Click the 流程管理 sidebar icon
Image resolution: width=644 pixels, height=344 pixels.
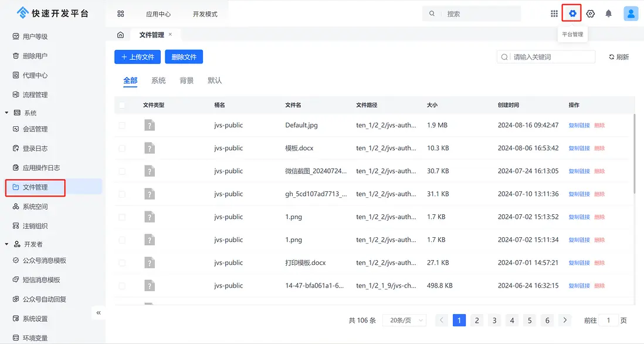pyautogui.click(x=16, y=94)
